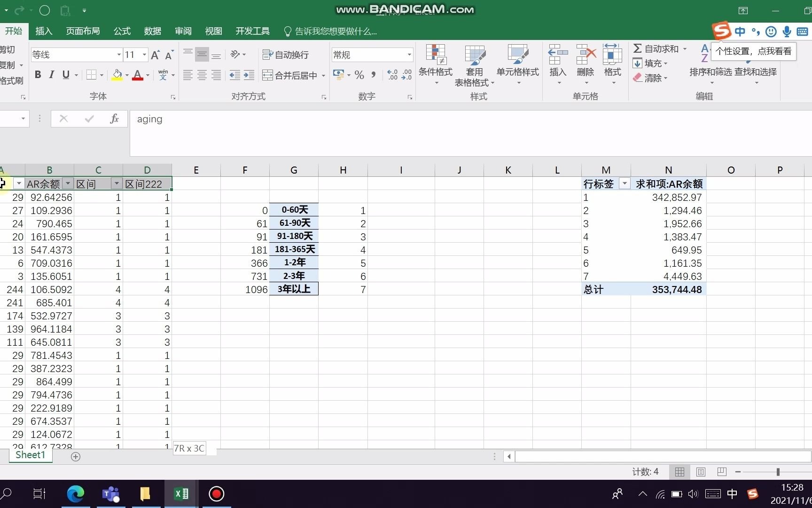The width and height of the screenshot is (812, 508).
Task: Open the number format dropdown 常规
Action: (x=409, y=55)
